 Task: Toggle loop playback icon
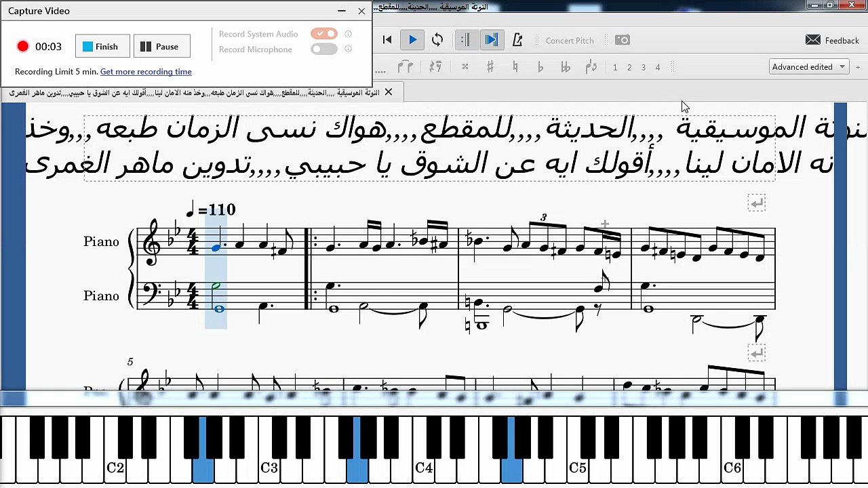pos(437,40)
